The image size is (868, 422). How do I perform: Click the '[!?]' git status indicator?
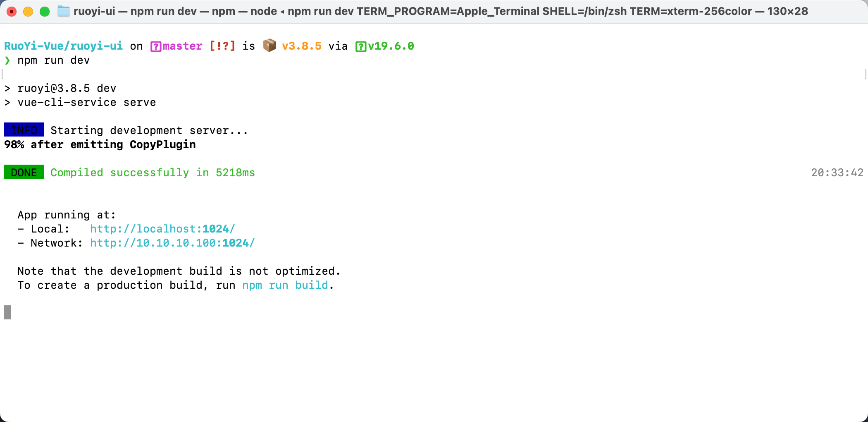click(222, 46)
